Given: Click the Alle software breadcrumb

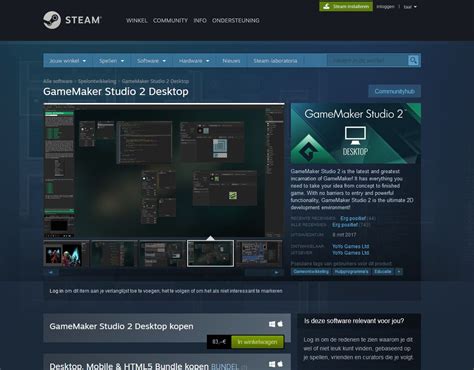Looking at the screenshot, I should (x=58, y=81).
